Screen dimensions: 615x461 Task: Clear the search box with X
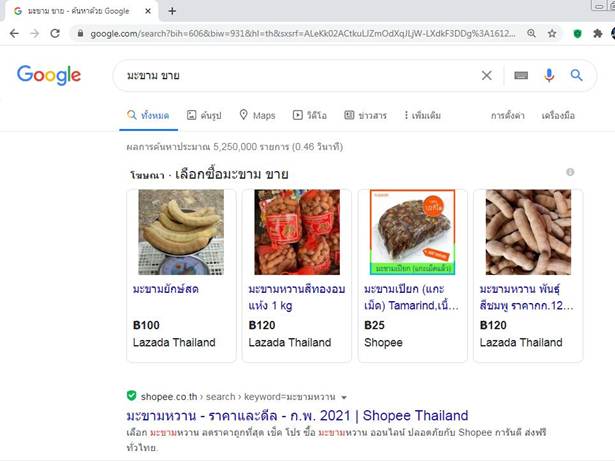tap(486, 75)
